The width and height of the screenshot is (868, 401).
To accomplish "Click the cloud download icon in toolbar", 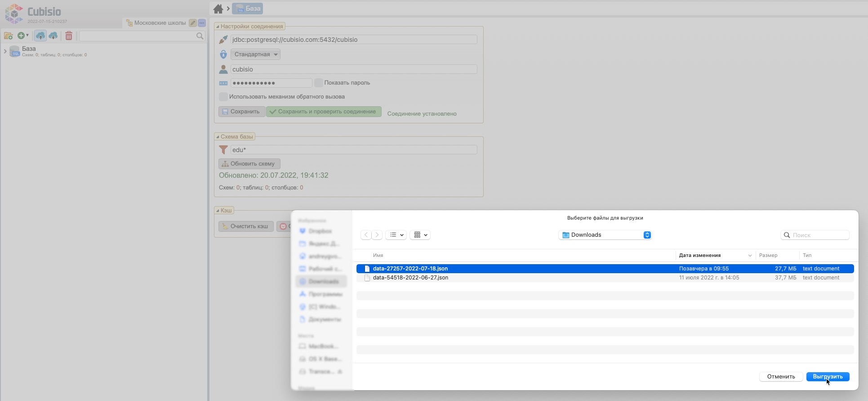I will point(53,36).
